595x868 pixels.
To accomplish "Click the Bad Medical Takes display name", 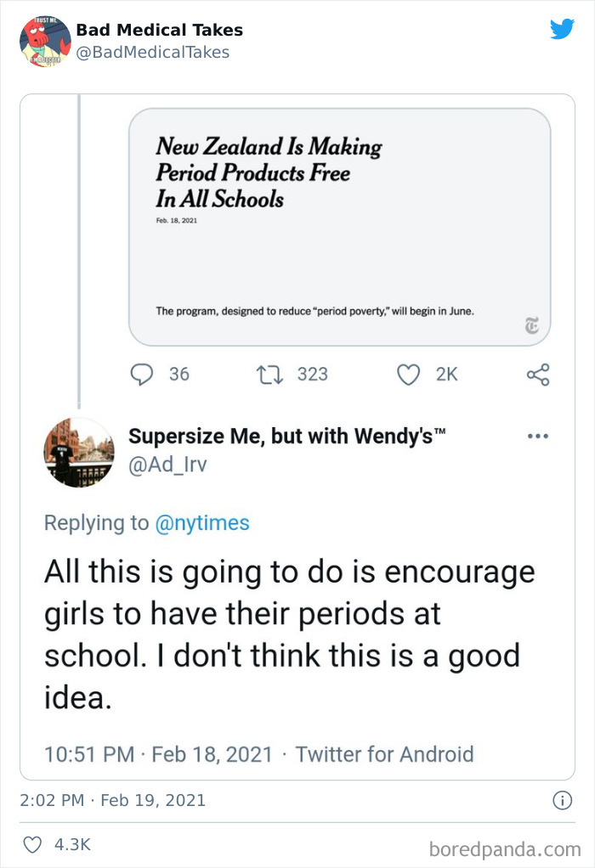I will (158, 30).
